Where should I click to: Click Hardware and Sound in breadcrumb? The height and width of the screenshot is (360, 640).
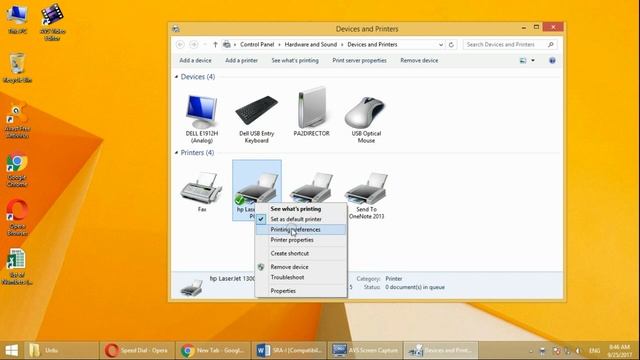(311, 44)
